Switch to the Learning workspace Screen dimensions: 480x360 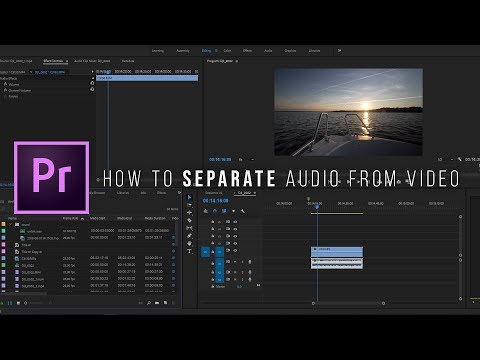coord(158,51)
